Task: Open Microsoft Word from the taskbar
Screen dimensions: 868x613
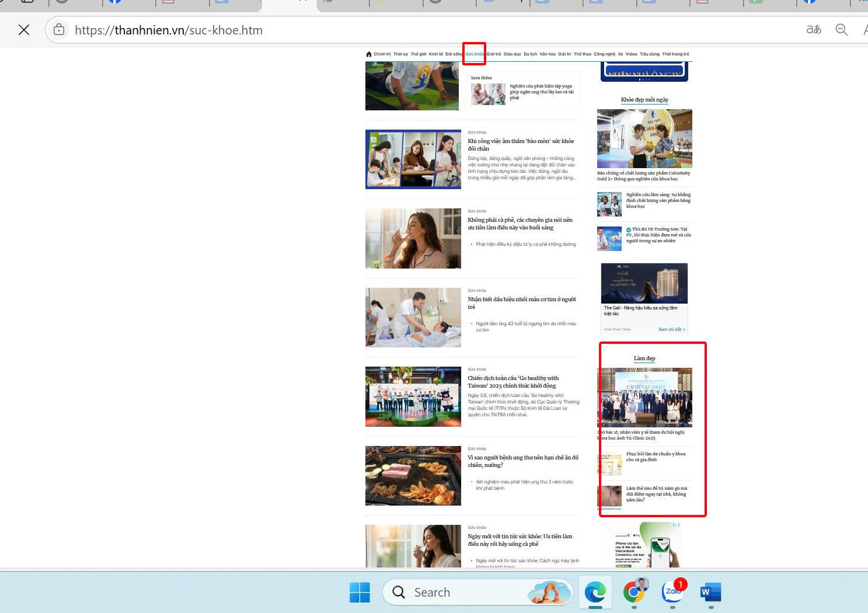Action: point(711,593)
